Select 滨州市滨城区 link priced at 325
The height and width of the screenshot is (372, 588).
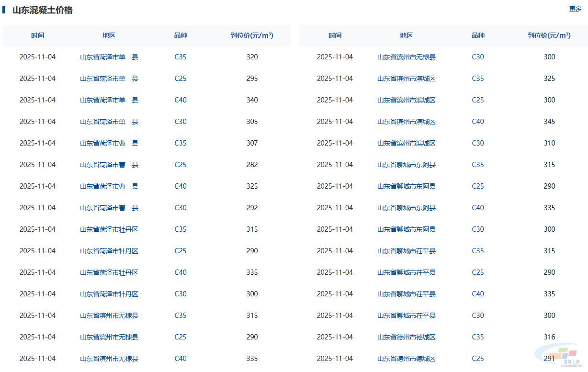tap(406, 79)
